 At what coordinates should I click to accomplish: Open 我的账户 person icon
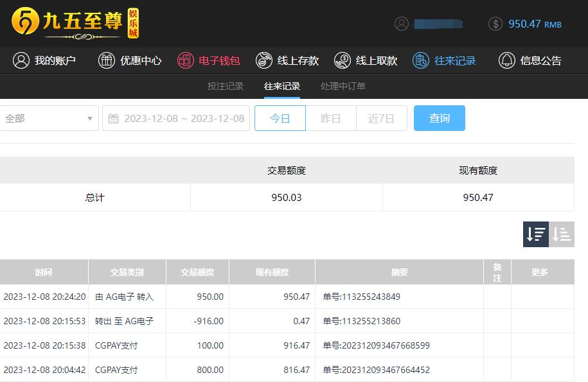point(21,60)
